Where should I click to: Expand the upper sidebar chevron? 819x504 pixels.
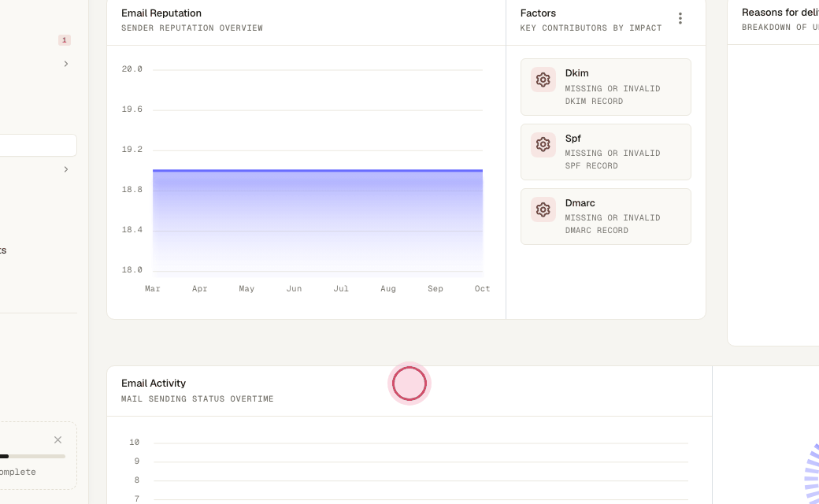66,64
